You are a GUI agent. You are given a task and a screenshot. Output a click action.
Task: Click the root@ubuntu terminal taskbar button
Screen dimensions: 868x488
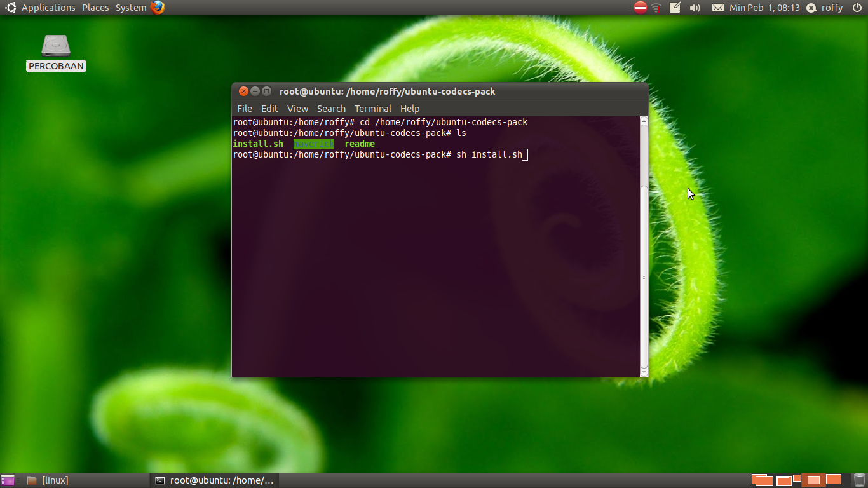[214, 480]
